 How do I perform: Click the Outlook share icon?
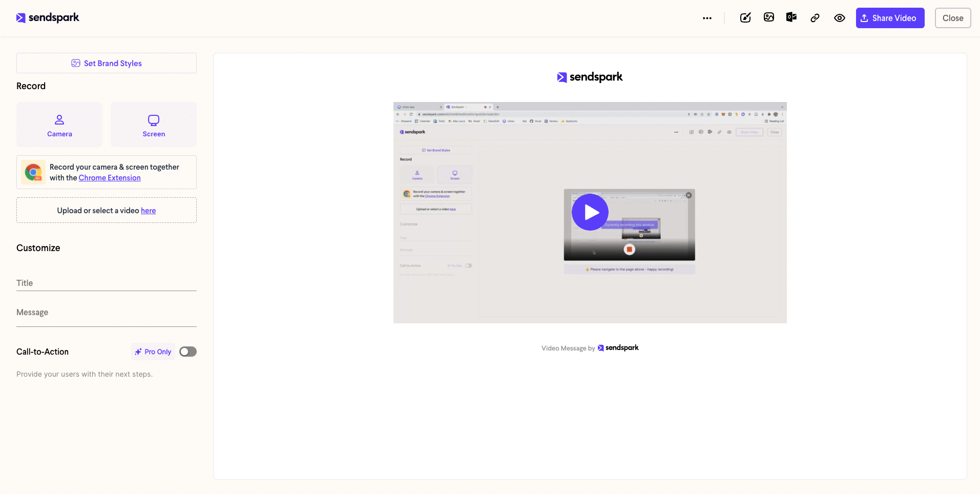point(791,17)
